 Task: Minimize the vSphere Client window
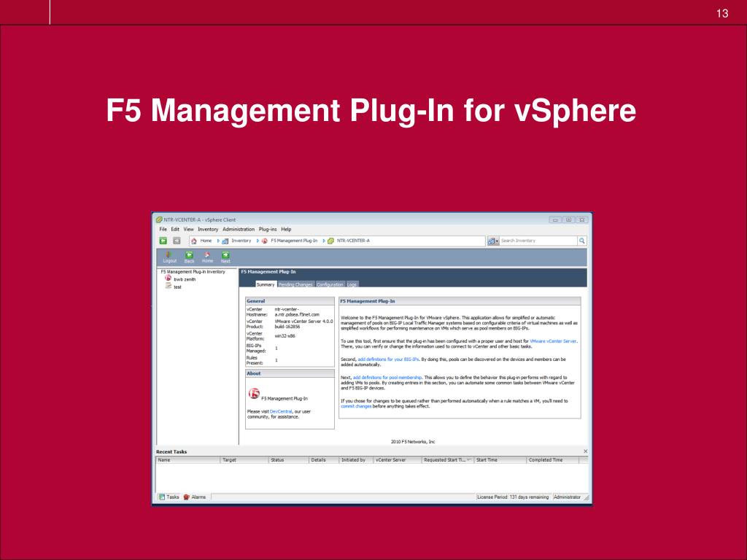(x=555, y=220)
